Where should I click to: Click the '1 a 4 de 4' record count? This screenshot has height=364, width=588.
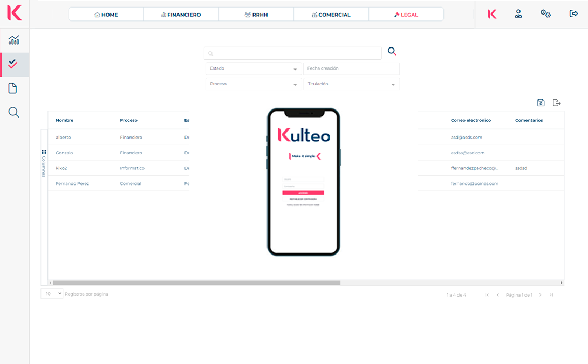(456, 295)
